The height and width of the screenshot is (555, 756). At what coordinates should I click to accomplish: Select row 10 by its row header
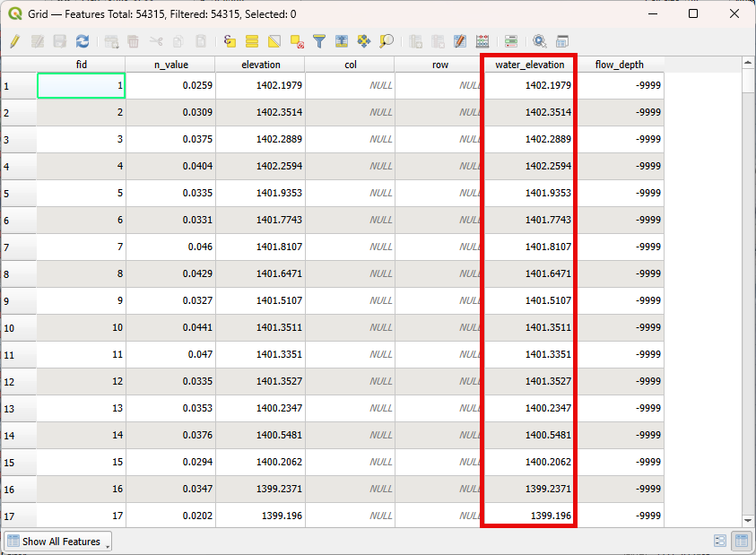coord(18,327)
